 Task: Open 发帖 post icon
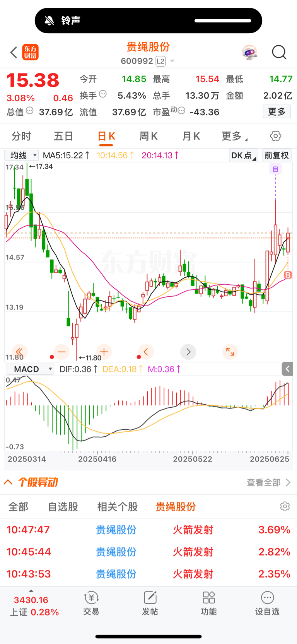click(150, 603)
